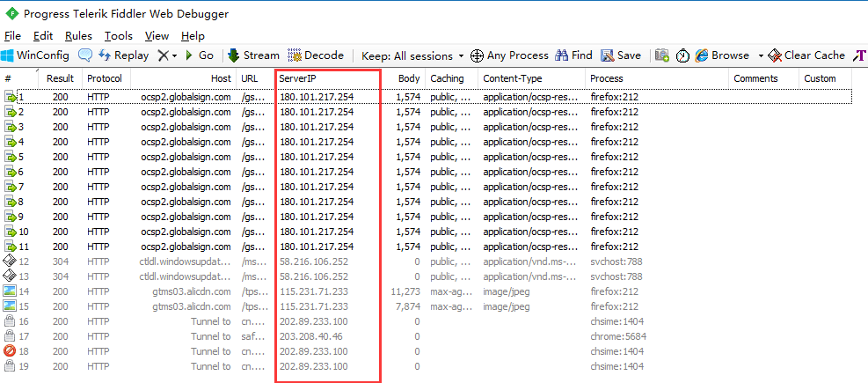Open the Rules menu
Image resolution: width=868 pixels, height=383 pixels.
point(78,36)
